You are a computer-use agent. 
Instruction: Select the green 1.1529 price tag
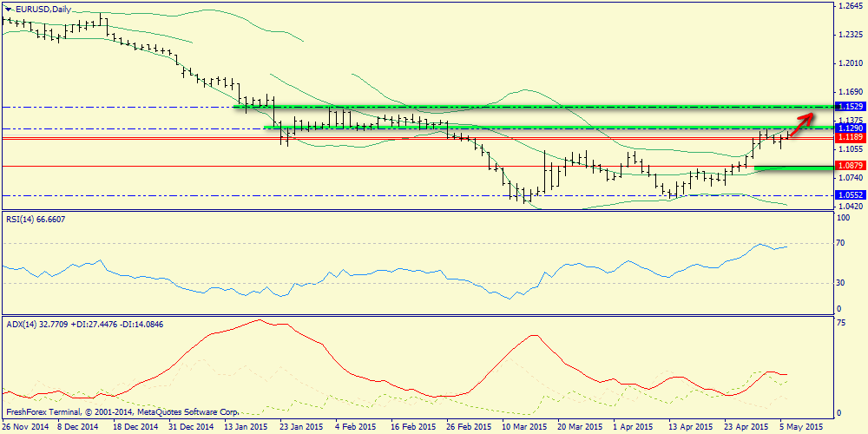pyautogui.click(x=848, y=106)
